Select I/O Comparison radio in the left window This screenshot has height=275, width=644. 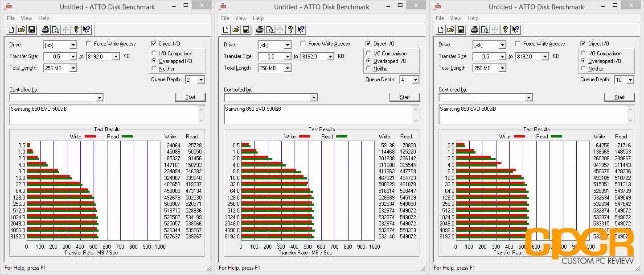pyautogui.click(x=154, y=54)
